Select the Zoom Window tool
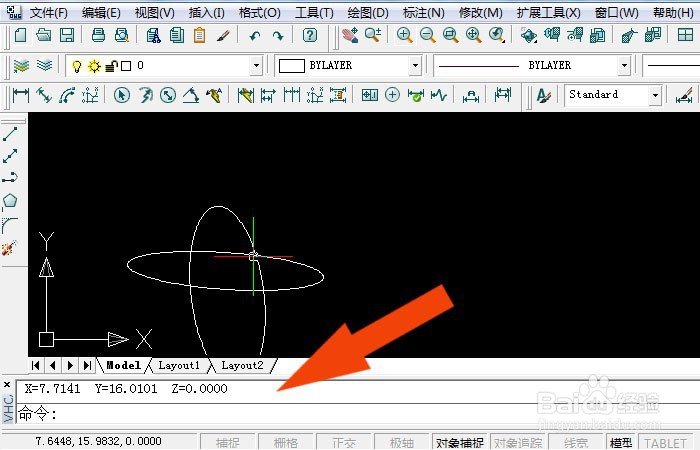Image resolution: width=700 pixels, height=450 pixels. (x=450, y=35)
